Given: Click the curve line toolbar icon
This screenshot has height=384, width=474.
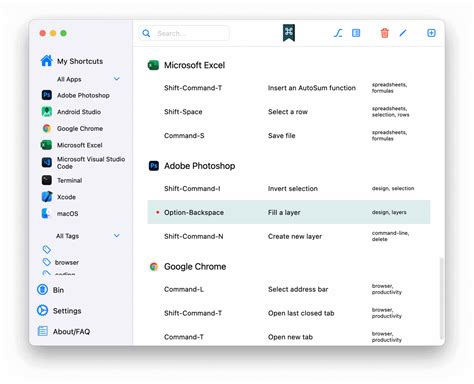Looking at the screenshot, I should pyautogui.click(x=338, y=33).
